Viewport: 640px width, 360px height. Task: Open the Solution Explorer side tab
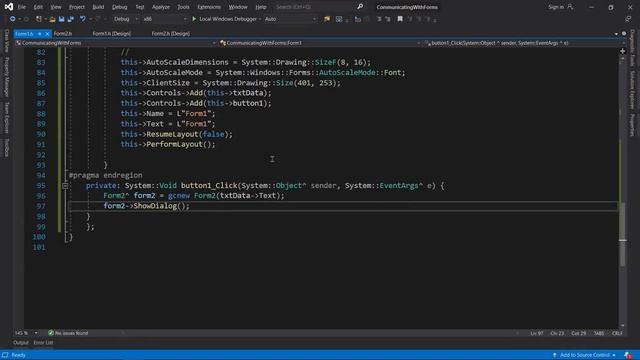click(x=632, y=90)
